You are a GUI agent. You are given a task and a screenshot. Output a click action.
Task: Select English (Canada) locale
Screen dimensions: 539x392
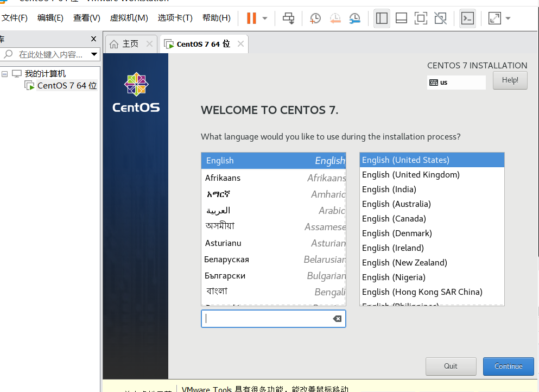432,219
